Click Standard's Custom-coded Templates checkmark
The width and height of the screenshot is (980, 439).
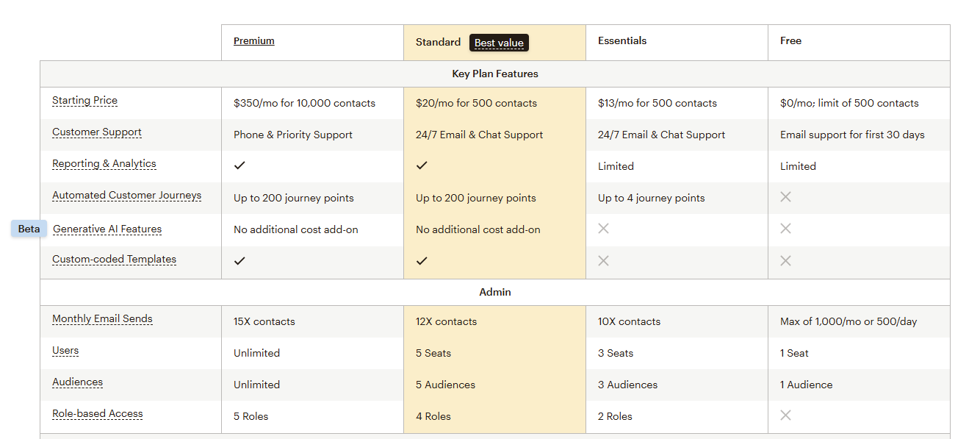(422, 260)
